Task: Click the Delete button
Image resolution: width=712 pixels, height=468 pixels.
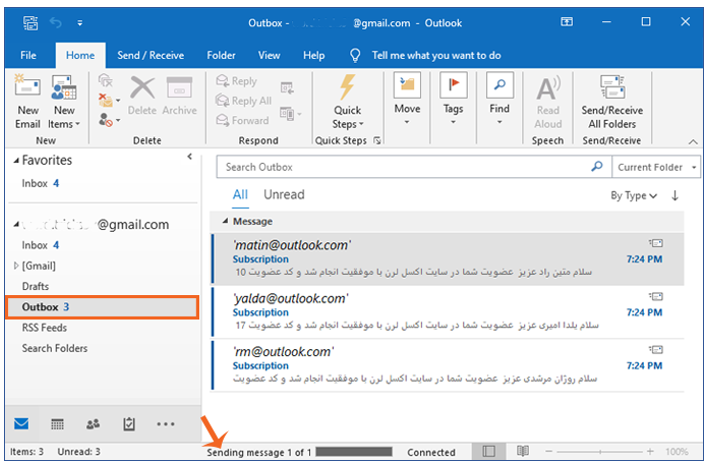Action: pos(142,96)
